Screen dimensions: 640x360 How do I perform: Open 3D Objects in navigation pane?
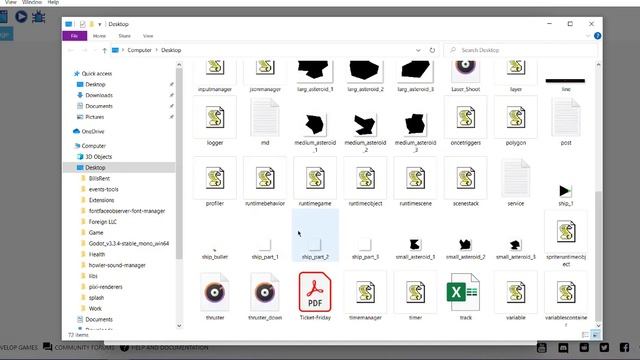point(98,157)
